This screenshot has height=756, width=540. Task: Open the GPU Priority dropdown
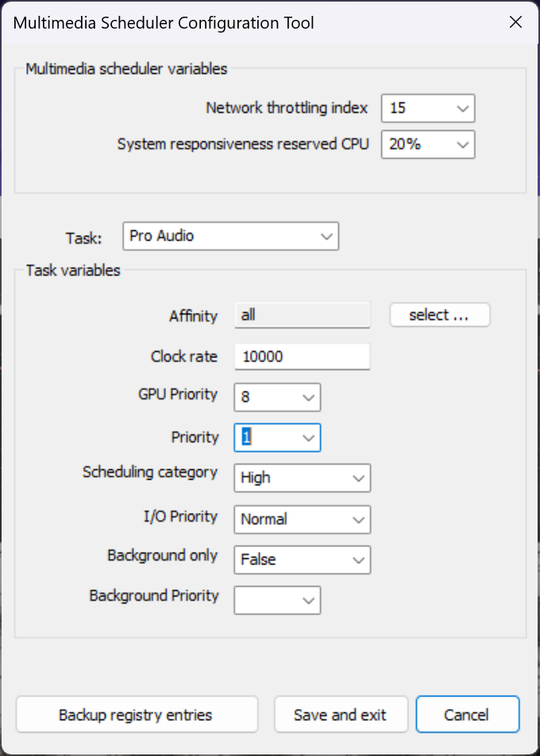tap(277, 398)
